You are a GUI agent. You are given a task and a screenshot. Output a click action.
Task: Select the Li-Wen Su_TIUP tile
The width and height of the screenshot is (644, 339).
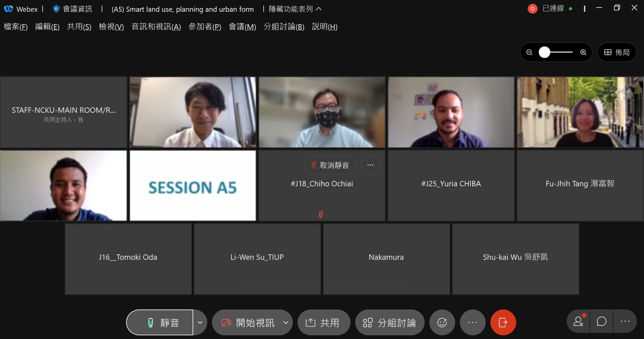point(257,259)
